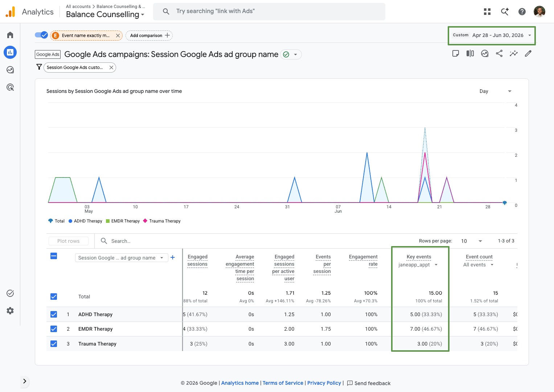The height and width of the screenshot is (392, 554).
Task: Click Trauma Therapy legend swatch
Action: point(145,221)
